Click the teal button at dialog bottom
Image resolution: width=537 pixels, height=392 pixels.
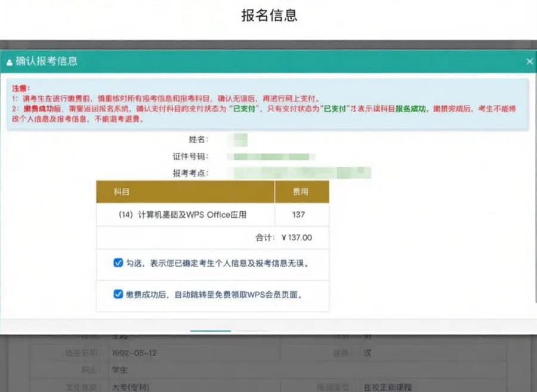pos(211,331)
